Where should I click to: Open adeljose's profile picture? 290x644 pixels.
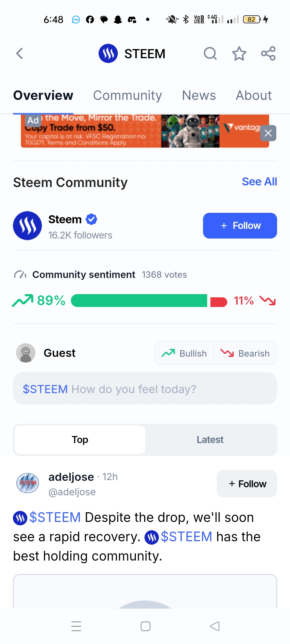pyautogui.click(x=28, y=483)
